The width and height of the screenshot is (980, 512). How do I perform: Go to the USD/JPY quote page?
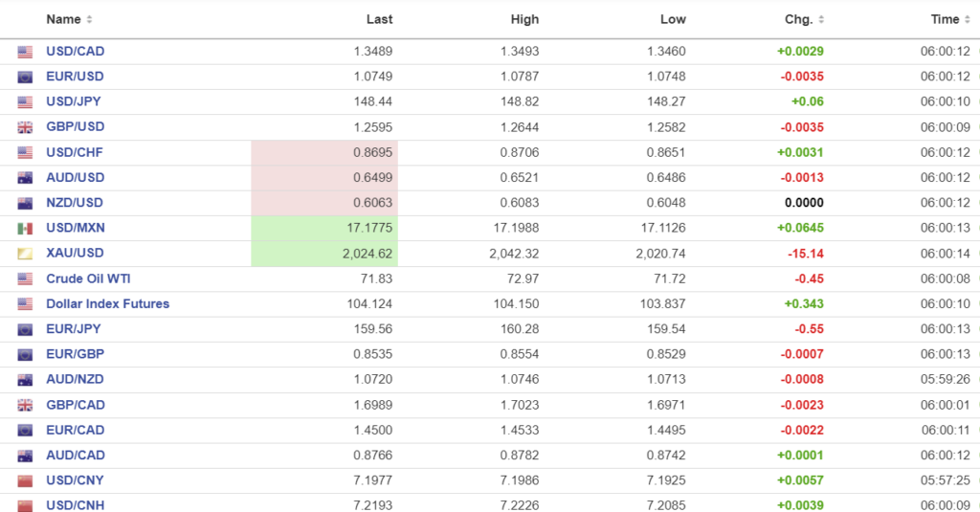74,101
